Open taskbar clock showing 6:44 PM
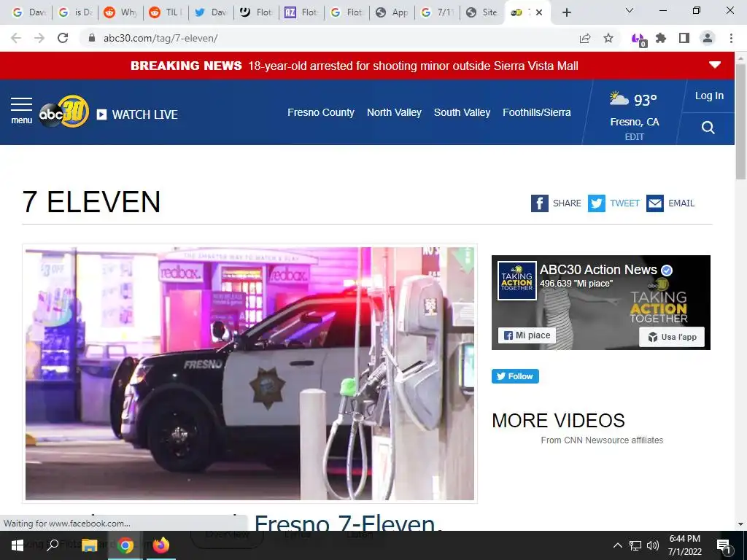 point(684,545)
